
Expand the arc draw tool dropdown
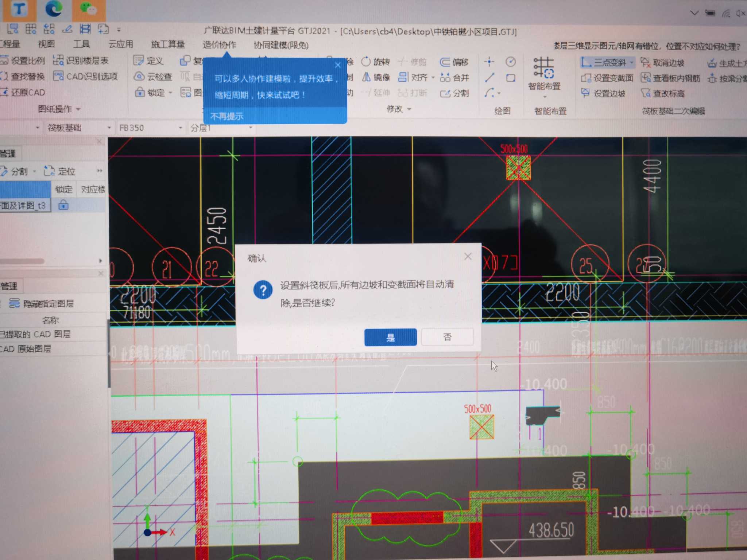coord(498,93)
